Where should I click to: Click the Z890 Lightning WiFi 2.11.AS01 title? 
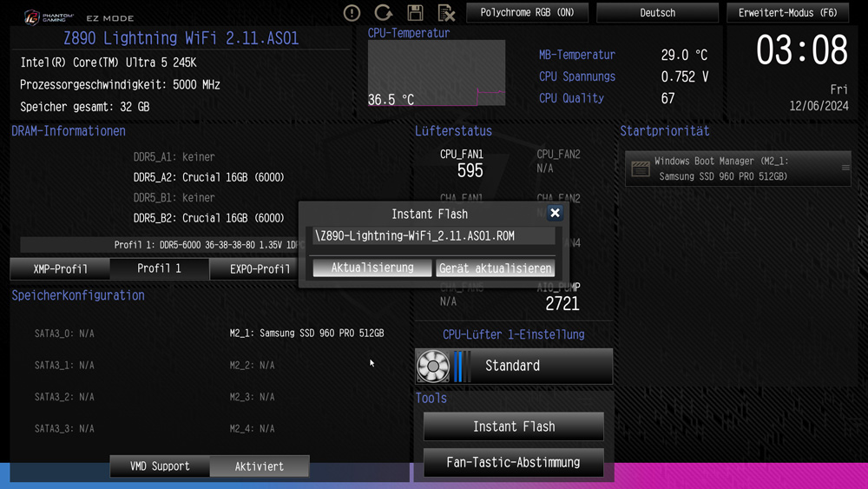point(181,38)
